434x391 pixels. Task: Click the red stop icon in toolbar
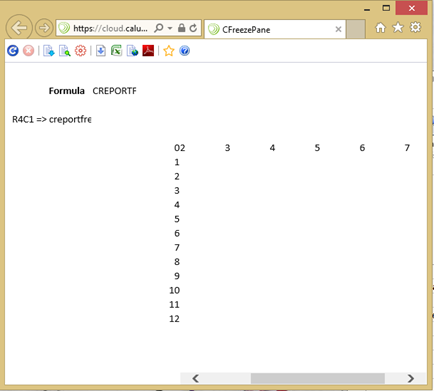pyautogui.click(x=28, y=51)
